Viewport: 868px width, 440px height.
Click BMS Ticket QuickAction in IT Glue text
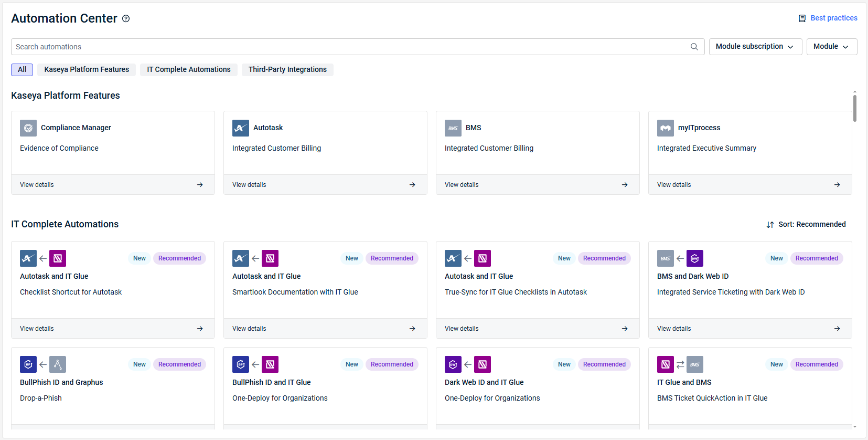[712, 399]
